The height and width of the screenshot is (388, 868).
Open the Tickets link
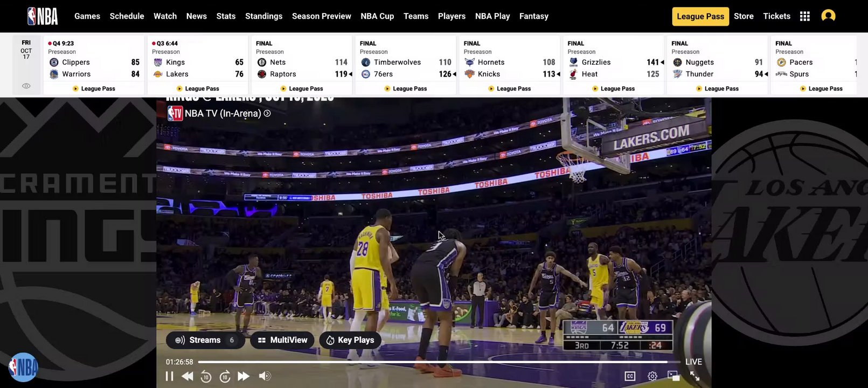[777, 16]
